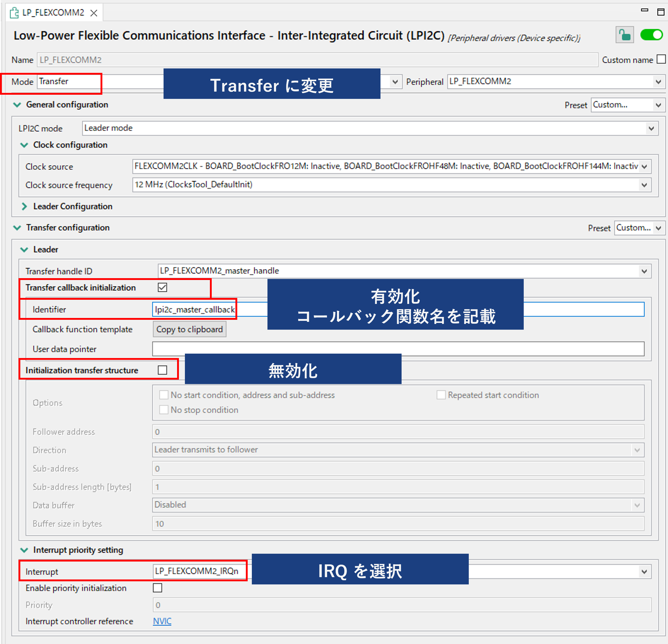The image size is (668, 644).
Task: Expand the Leader Configuration section
Action: (x=24, y=206)
